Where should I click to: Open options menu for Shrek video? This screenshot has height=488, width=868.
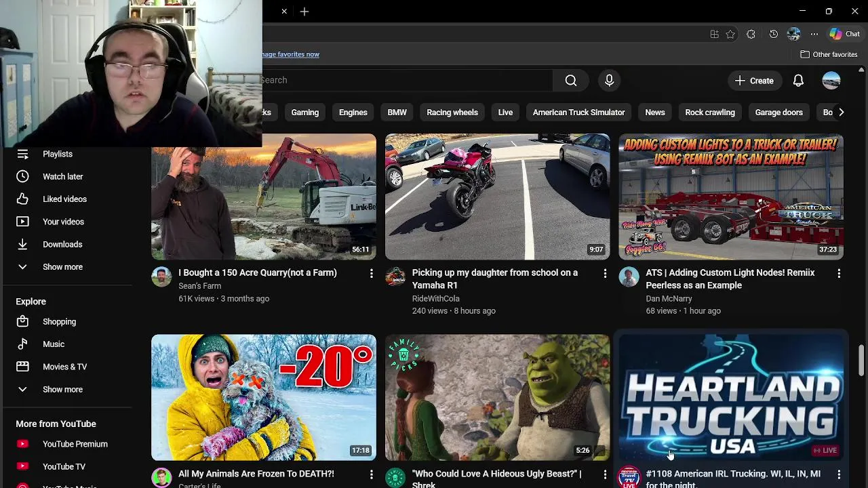[605, 474]
